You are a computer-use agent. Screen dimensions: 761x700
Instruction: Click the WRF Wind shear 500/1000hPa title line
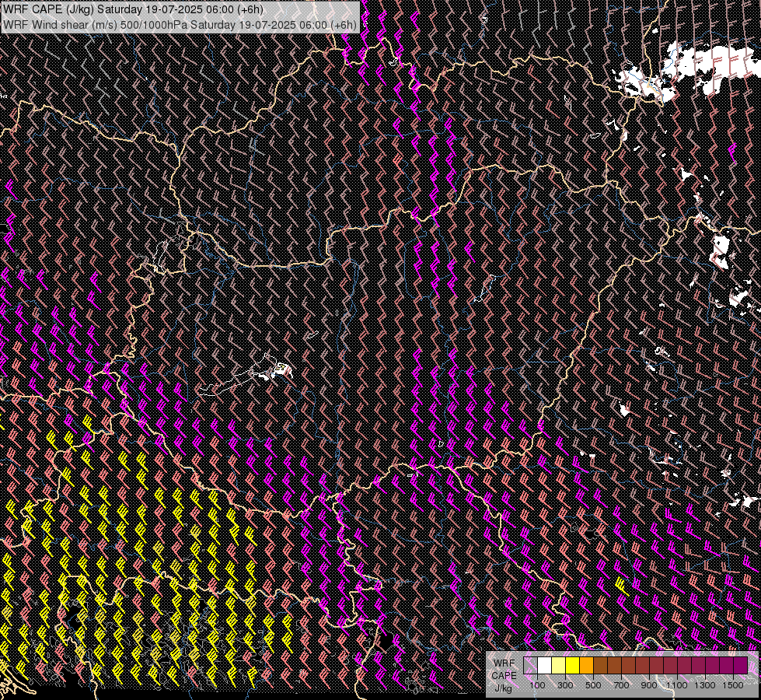pos(180,24)
